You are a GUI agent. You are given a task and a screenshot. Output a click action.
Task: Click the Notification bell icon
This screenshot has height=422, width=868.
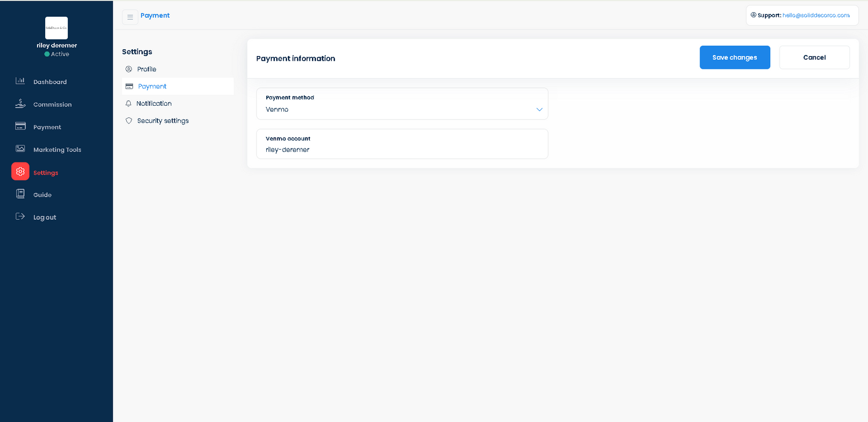click(x=128, y=103)
